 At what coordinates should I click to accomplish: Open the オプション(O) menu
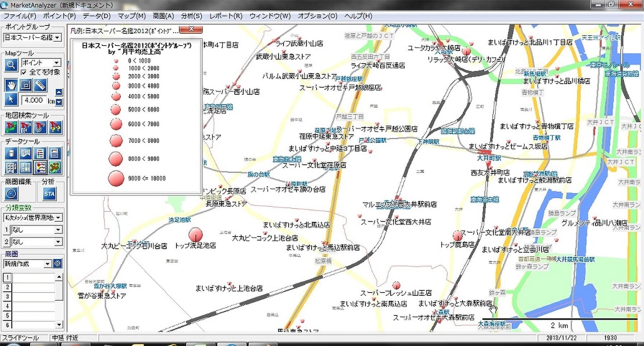[x=317, y=16]
